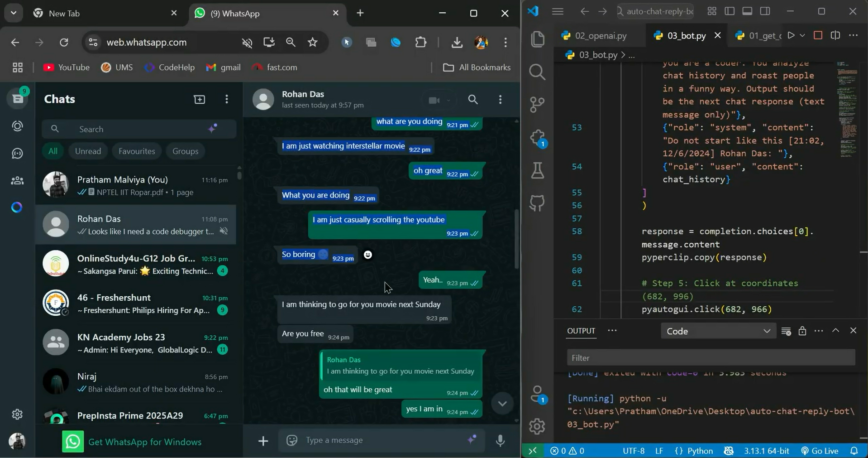The image size is (868, 458).
Task: Toggle the output panel scroll lock
Action: pyautogui.click(x=802, y=331)
